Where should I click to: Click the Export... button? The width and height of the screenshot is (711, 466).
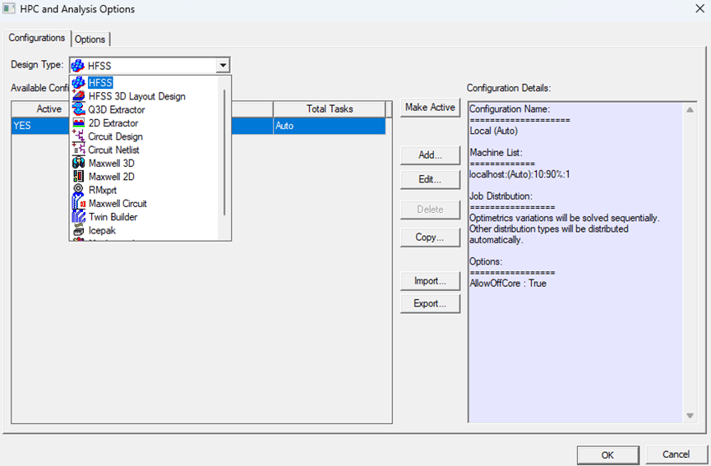(x=430, y=304)
